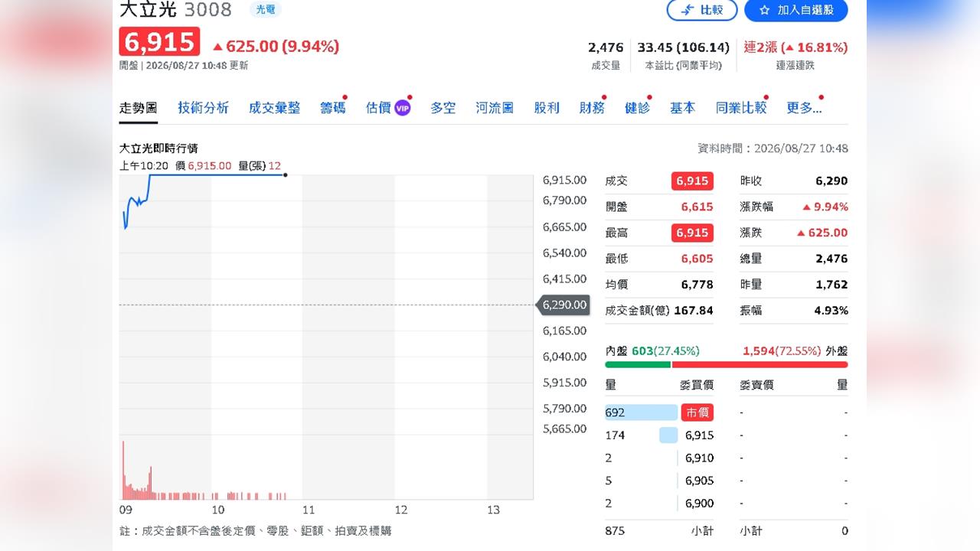980x551 pixels.
Task: Open the 估價 tab
Action: [378, 108]
